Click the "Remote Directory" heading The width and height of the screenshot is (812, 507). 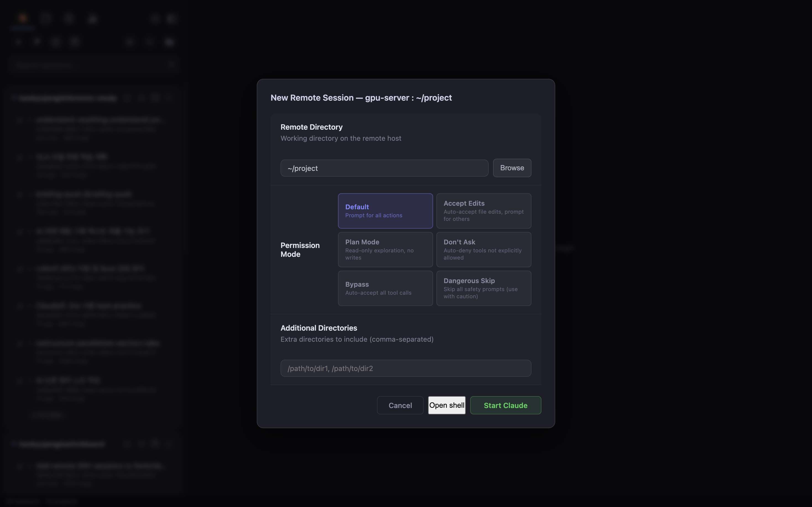pos(311,127)
